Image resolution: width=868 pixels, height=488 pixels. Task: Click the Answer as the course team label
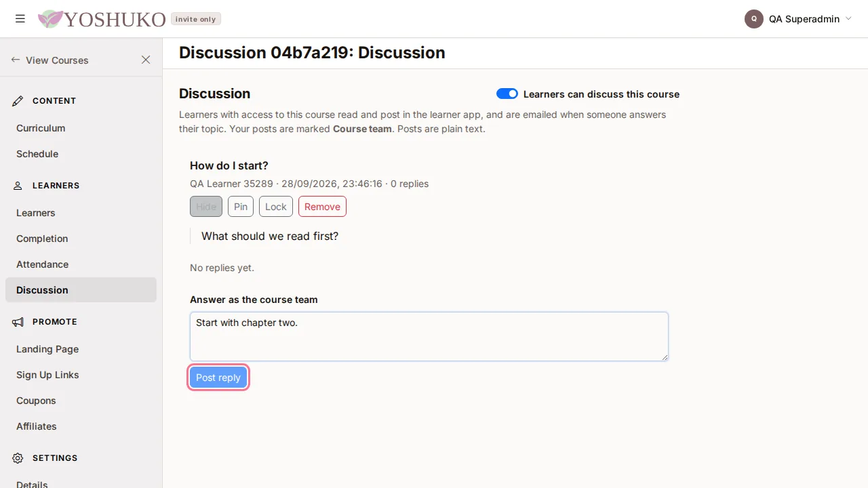(x=254, y=300)
